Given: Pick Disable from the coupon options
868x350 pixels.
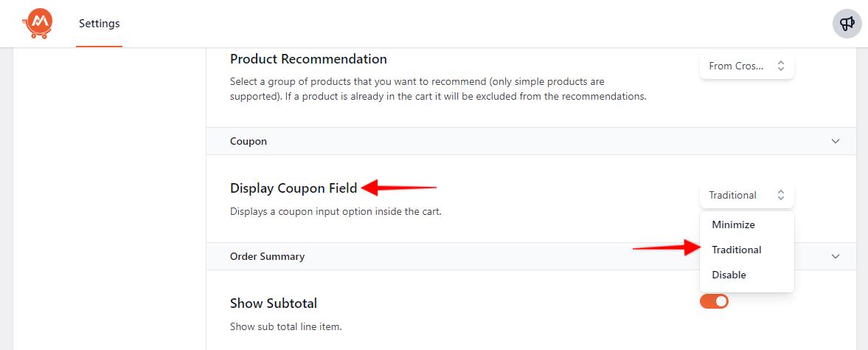Looking at the screenshot, I should pyautogui.click(x=729, y=275).
